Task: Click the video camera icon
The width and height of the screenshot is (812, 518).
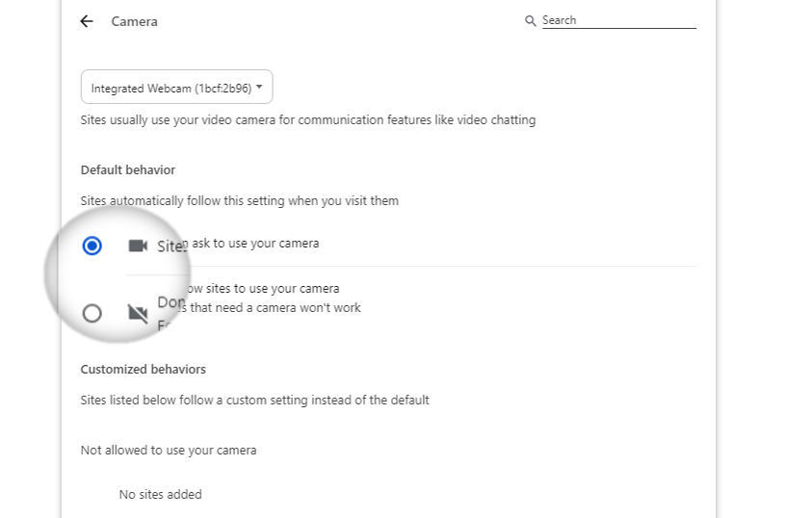Action: click(138, 246)
